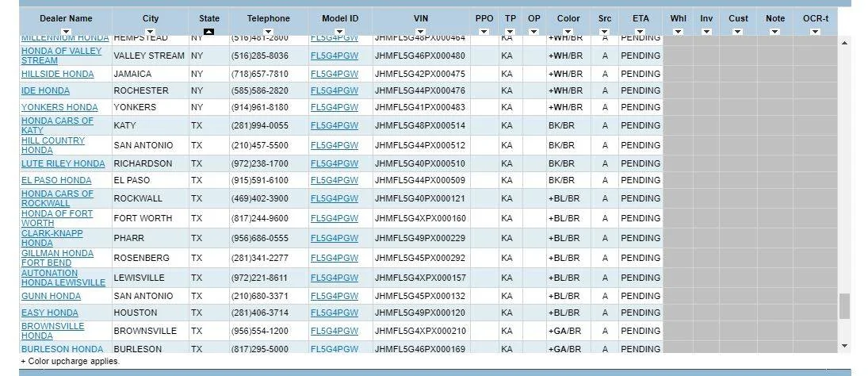Open the OP column filter dropdown
Image resolution: width=868 pixels, height=376 pixels.
pos(533,32)
